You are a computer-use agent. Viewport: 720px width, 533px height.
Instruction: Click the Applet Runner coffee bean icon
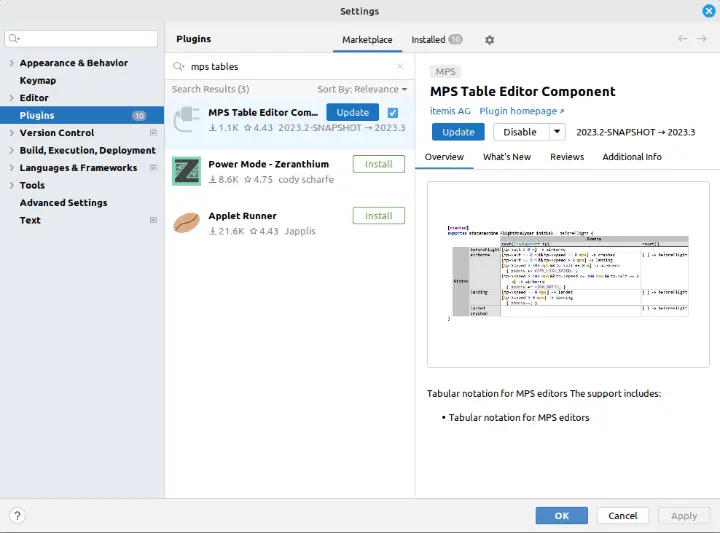point(186,223)
